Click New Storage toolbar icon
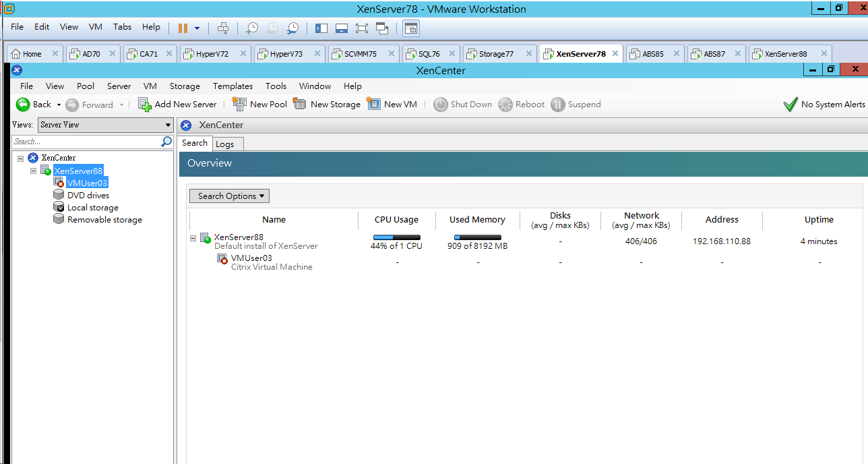 coord(300,104)
